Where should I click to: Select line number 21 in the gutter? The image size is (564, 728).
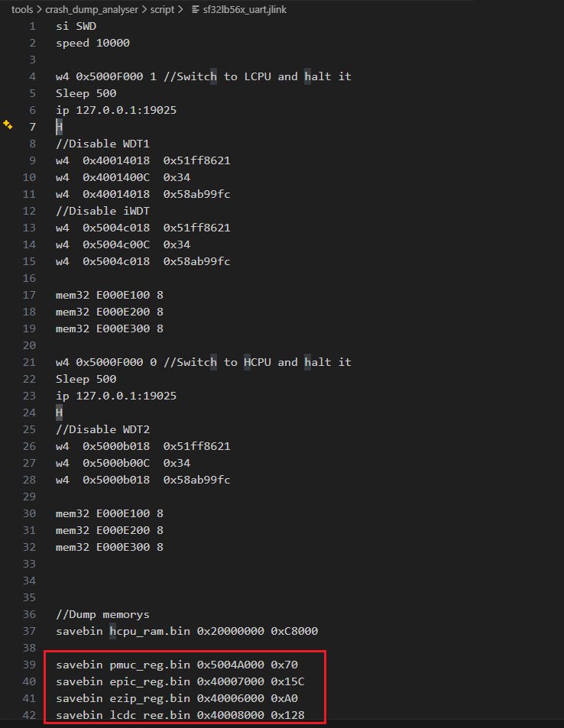(30, 362)
